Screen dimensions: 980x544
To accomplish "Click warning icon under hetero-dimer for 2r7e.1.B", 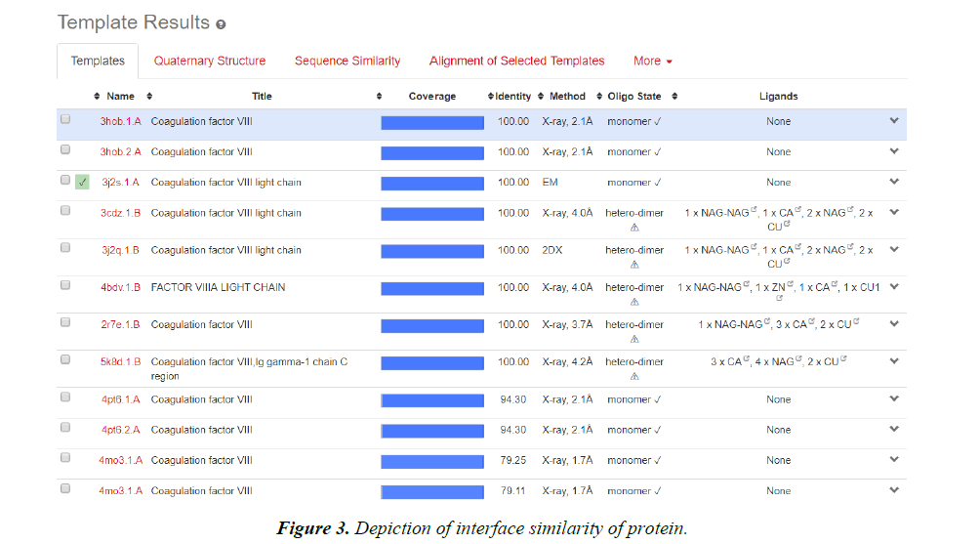I will click(634, 339).
